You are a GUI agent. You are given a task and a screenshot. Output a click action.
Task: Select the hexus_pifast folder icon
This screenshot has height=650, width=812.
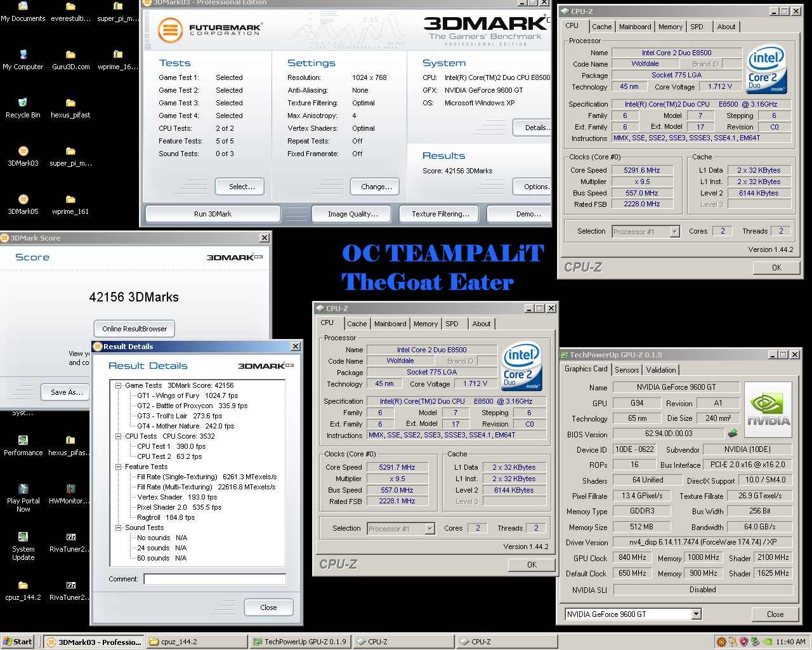pos(70,108)
